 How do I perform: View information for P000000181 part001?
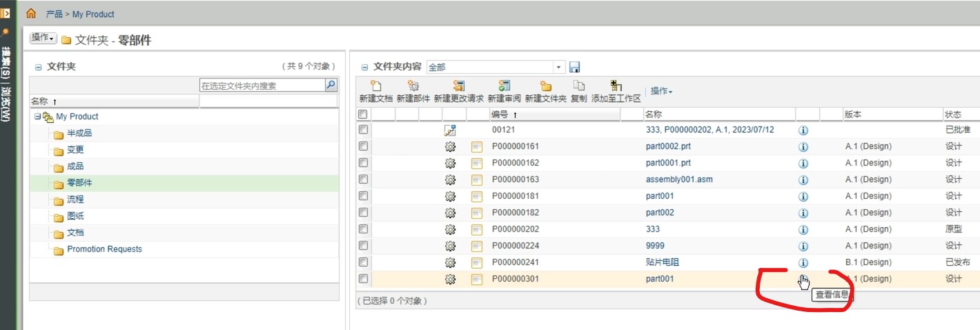coord(803,196)
